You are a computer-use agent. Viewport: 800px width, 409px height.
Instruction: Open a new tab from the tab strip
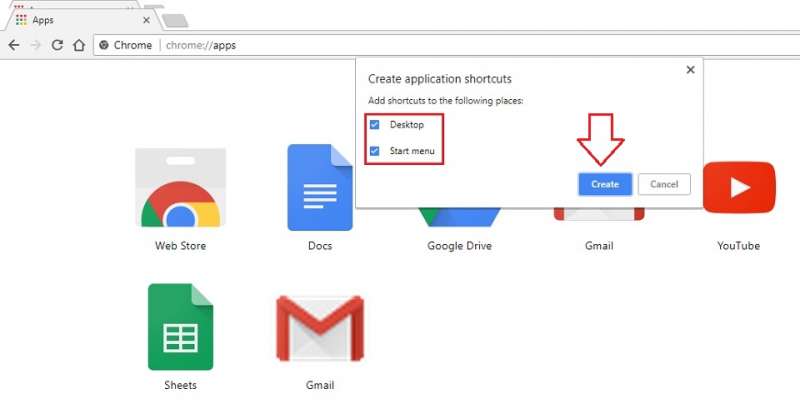pyautogui.click(x=174, y=20)
